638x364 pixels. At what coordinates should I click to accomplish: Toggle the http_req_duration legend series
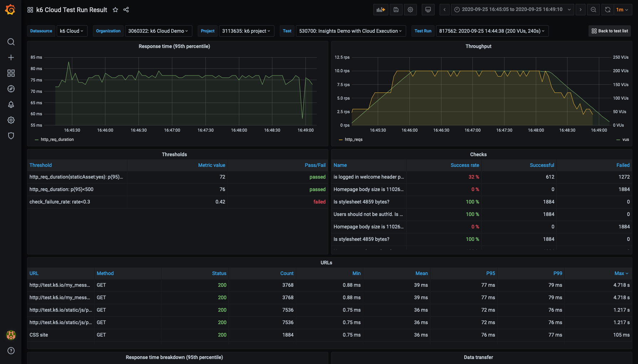coord(57,139)
